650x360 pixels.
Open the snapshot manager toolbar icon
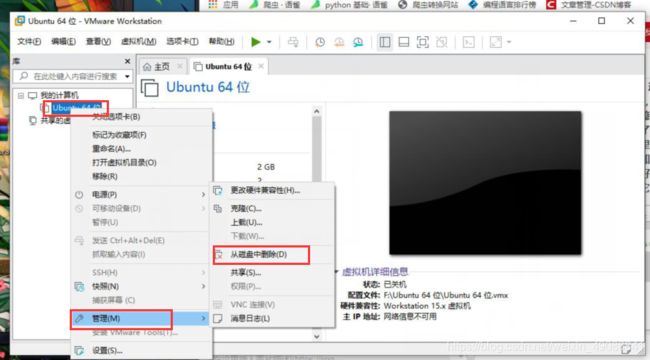358,42
